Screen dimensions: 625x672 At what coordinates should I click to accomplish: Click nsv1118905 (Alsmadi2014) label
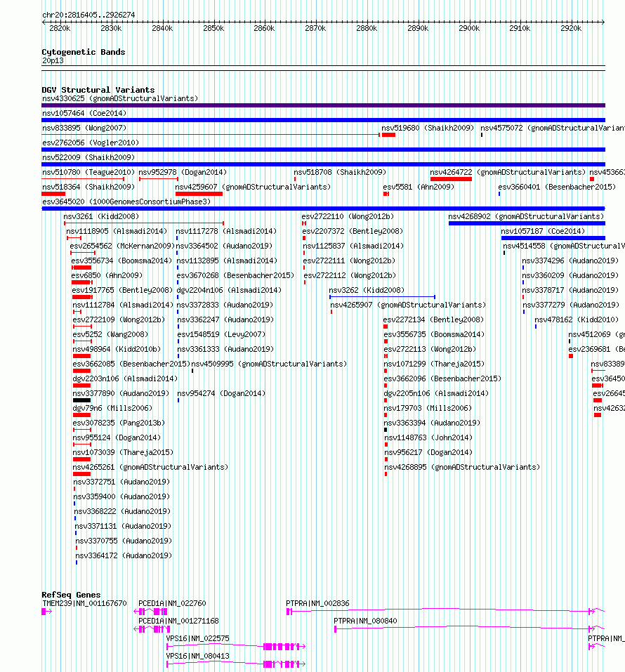[x=117, y=232]
